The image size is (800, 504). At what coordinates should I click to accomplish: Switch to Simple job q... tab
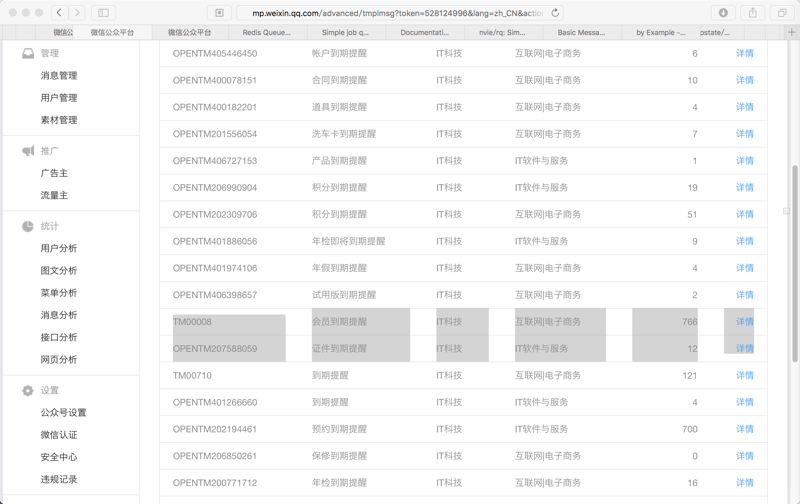[x=346, y=32]
